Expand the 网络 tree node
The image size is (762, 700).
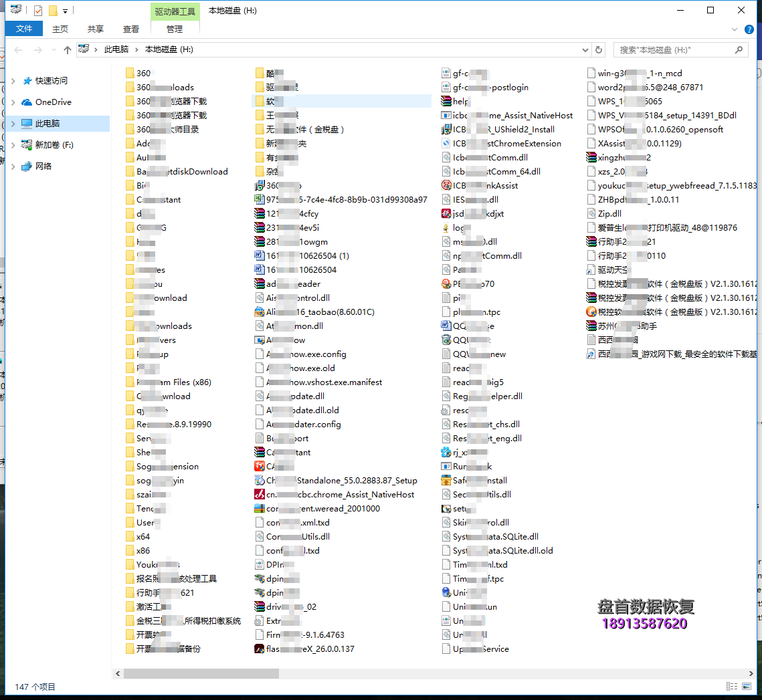pyautogui.click(x=13, y=166)
